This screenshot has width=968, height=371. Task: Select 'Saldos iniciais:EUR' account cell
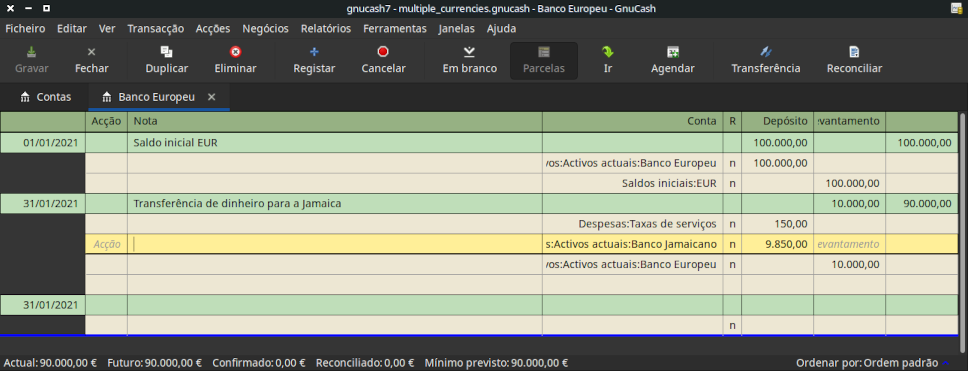(632, 183)
